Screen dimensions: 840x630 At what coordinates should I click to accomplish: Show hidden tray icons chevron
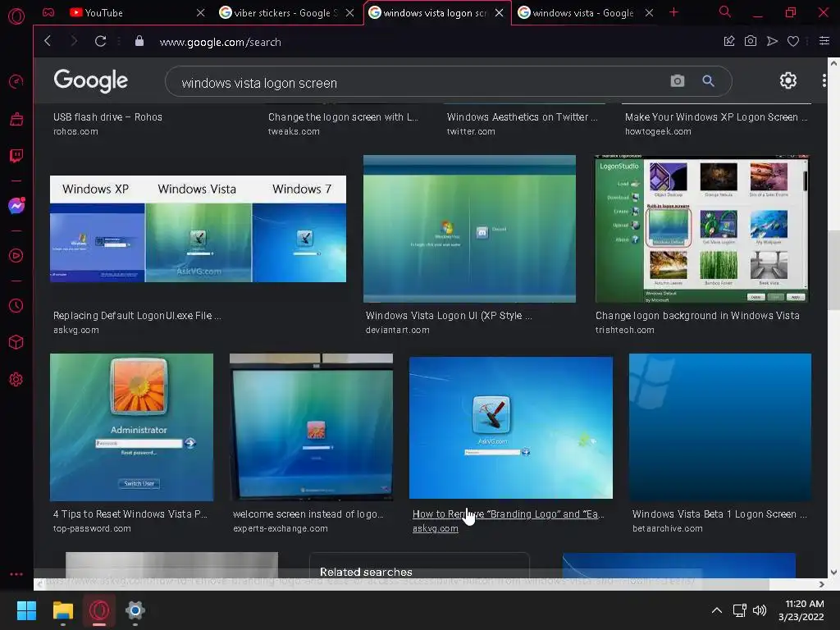point(717,610)
